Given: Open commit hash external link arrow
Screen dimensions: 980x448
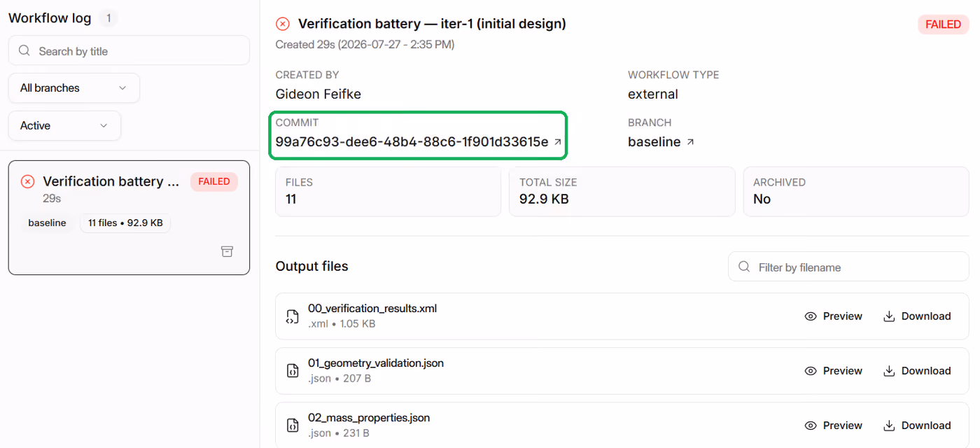Looking at the screenshot, I should (558, 142).
